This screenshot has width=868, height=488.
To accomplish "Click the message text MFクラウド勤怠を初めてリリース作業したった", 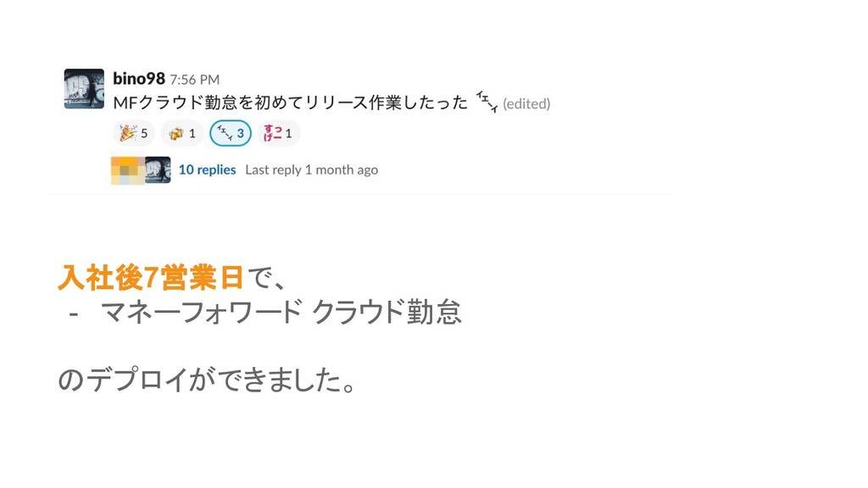I will click(290, 103).
